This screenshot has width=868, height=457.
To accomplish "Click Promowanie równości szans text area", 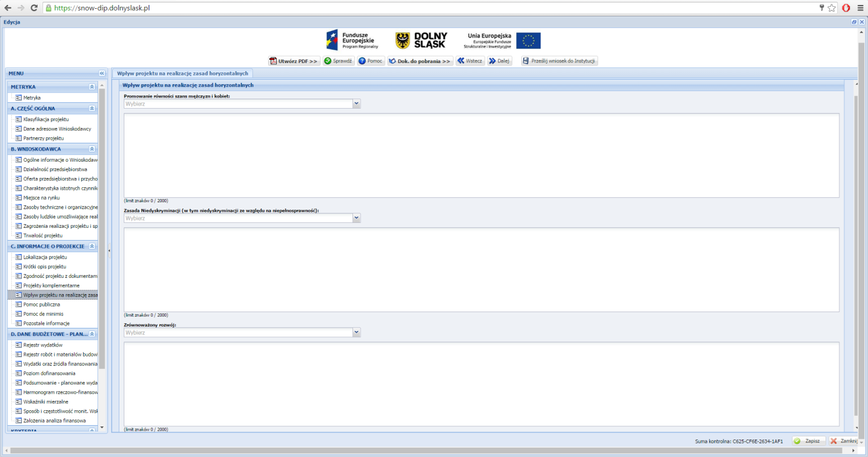I will [481, 155].
